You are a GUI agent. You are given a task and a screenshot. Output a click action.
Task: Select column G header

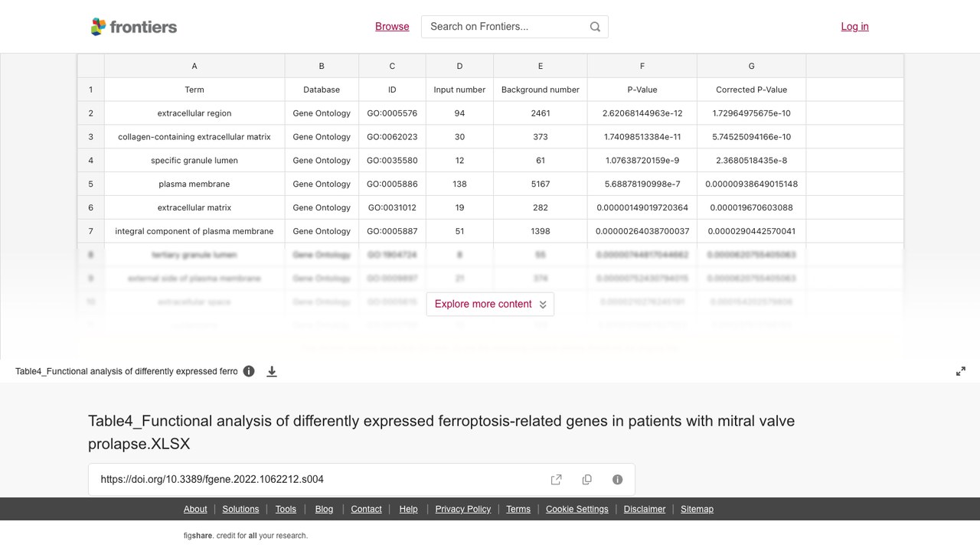(x=751, y=66)
